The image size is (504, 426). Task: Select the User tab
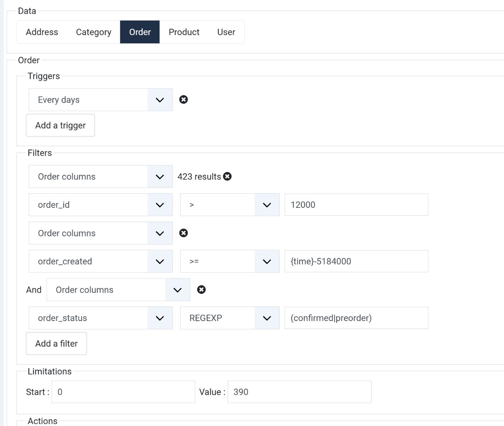click(226, 32)
